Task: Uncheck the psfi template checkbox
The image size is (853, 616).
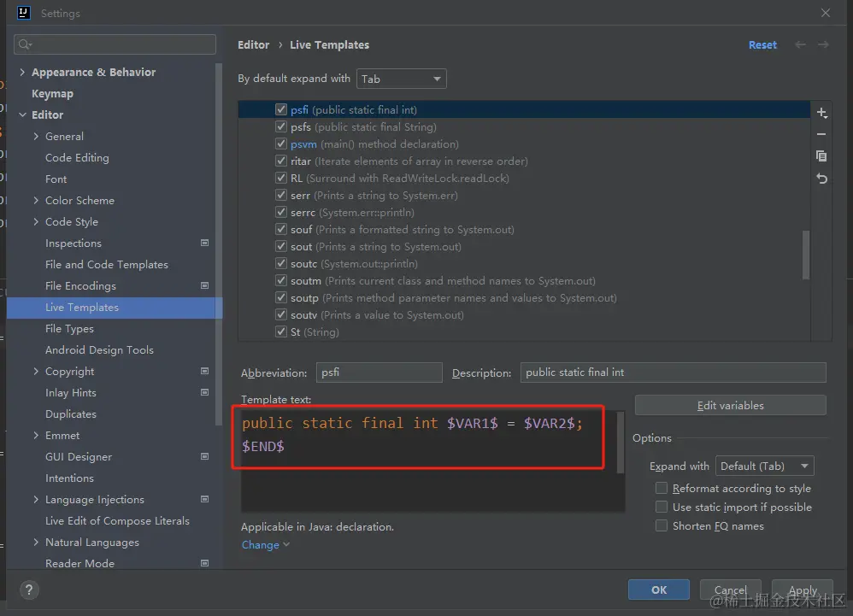Action: pos(280,109)
